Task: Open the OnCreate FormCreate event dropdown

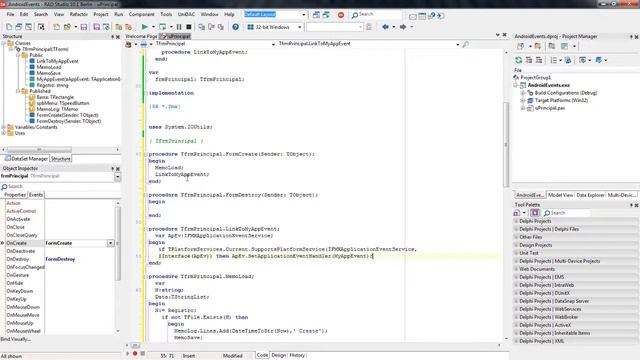Action: click(111, 243)
